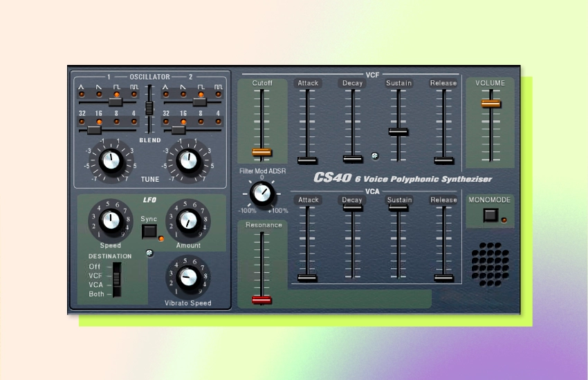This screenshot has width=588, height=380.
Task: Click the CS40 logo text
Action: (x=333, y=178)
